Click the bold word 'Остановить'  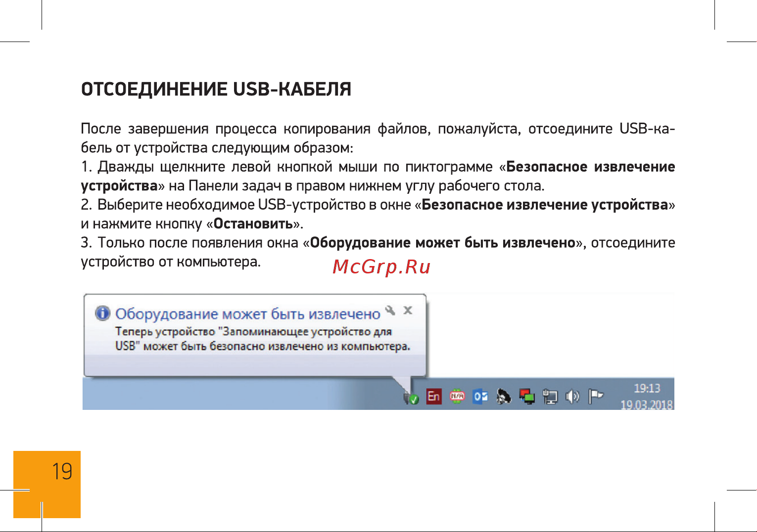(253, 224)
